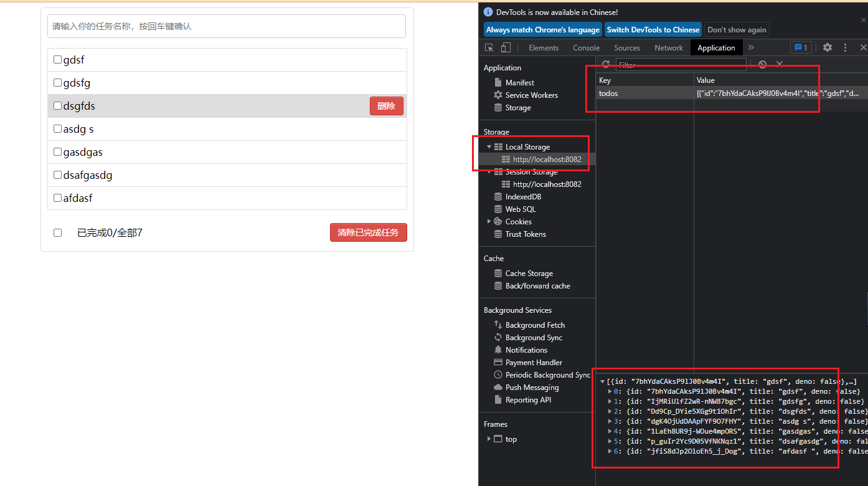Image resolution: width=868 pixels, height=486 pixels.
Task: Switch to the Sources tab
Action: (x=627, y=47)
